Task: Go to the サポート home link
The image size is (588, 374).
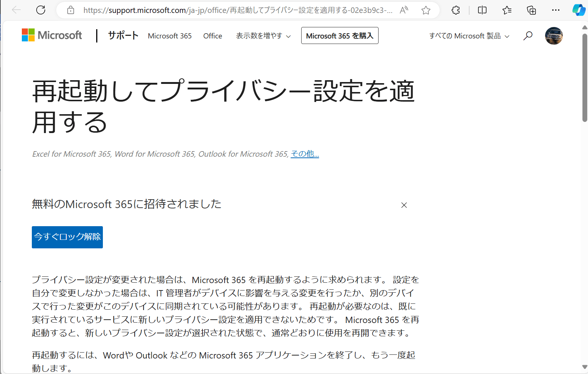Action: point(123,35)
